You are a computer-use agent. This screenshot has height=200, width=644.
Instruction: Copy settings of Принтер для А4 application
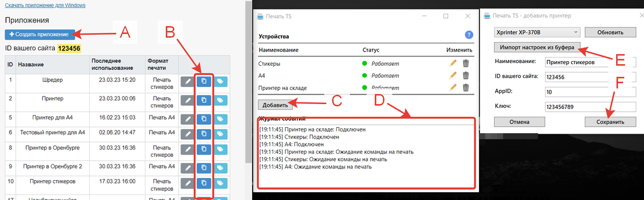pyautogui.click(x=204, y=119)
